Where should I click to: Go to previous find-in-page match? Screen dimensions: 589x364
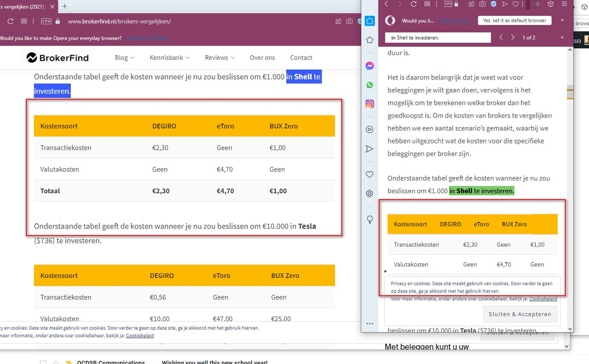501,37
